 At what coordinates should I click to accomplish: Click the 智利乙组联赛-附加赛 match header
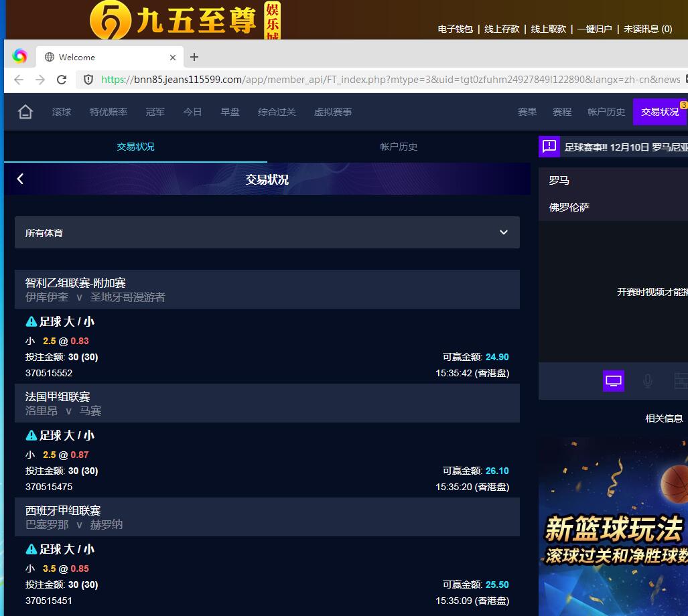267,289
